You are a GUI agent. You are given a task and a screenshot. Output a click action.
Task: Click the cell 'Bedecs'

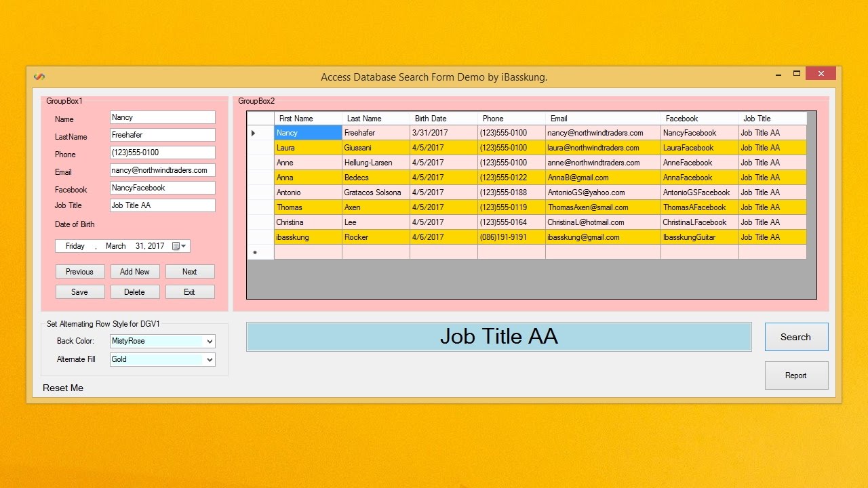click(376, 178)
